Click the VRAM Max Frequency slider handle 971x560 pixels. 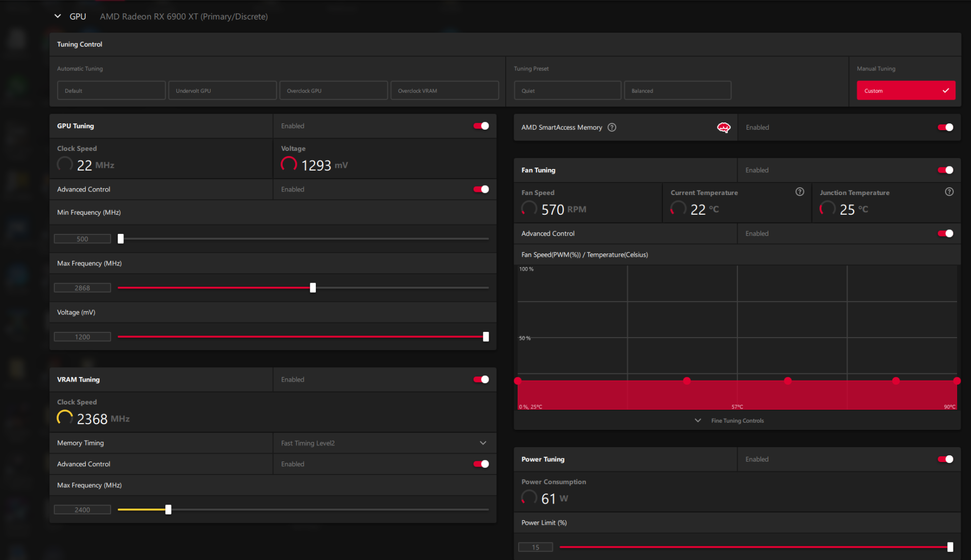pos(168,510)
